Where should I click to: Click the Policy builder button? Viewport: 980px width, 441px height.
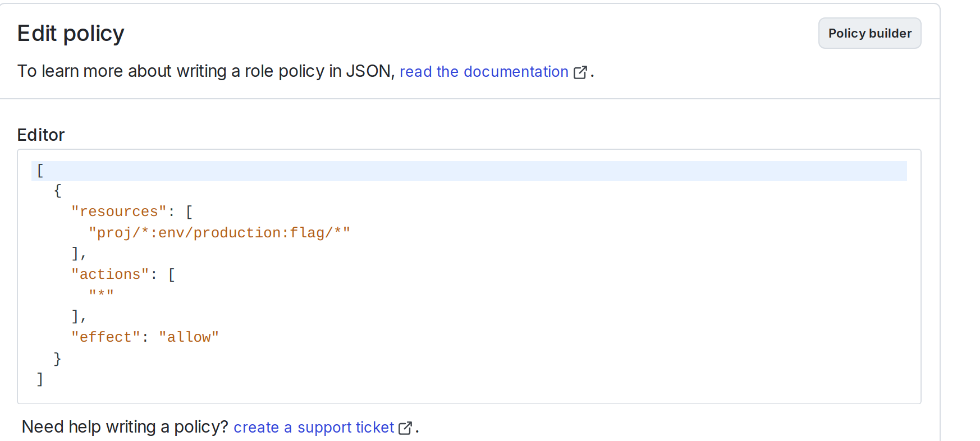[869, 33]
